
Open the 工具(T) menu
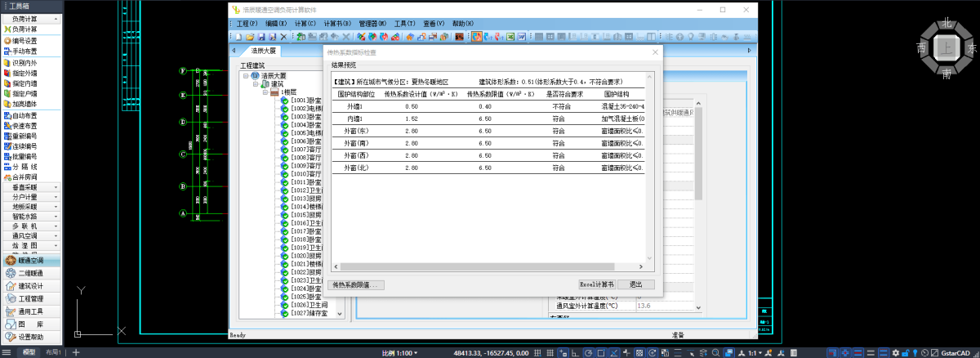(404, 24)
